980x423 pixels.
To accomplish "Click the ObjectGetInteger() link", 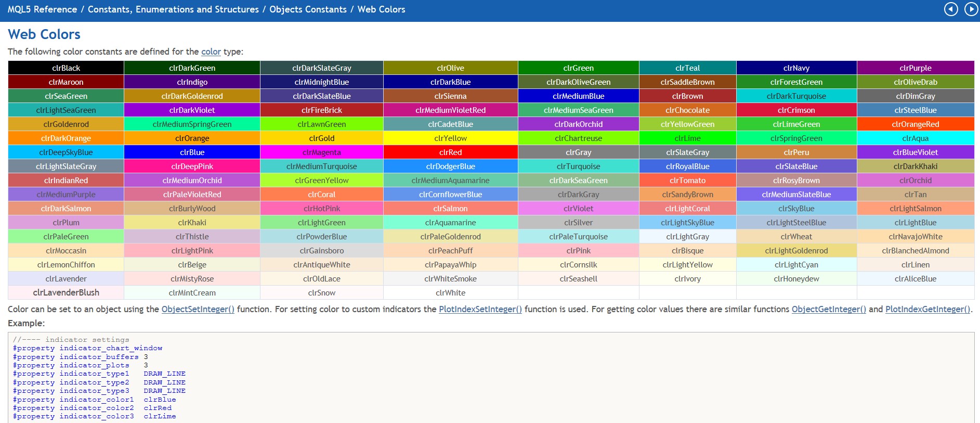I will tap(829, 309).
